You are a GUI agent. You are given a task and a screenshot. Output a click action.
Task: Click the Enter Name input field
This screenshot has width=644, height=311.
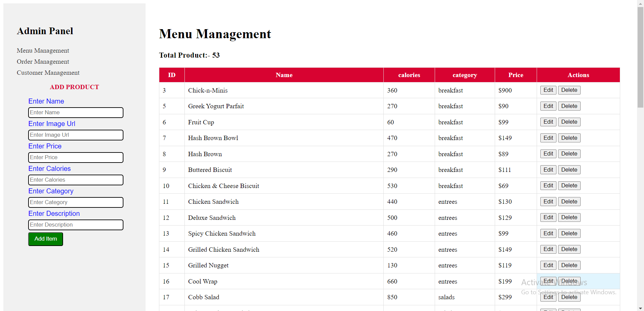coord(76,113)
